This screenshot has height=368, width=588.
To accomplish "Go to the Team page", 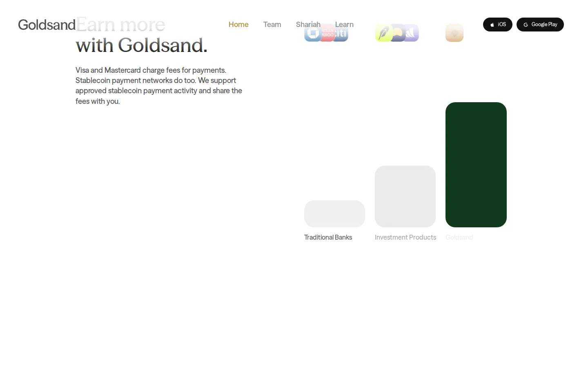I will 272,25.
